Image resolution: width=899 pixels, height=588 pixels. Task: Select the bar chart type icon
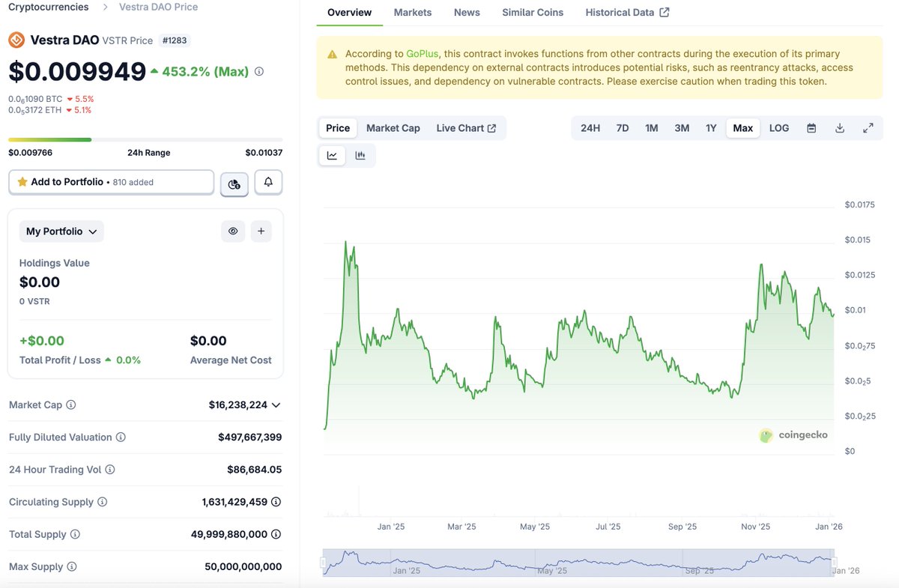[360, 155]
